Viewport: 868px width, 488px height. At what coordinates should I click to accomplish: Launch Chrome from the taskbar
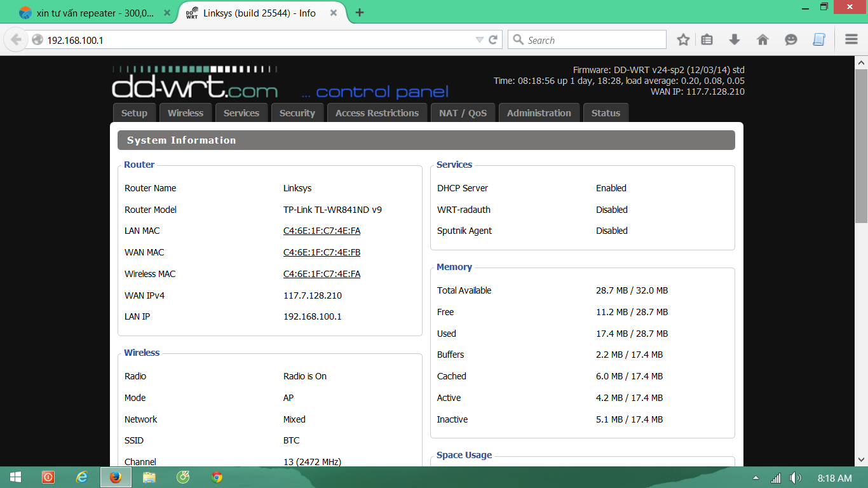217,477
